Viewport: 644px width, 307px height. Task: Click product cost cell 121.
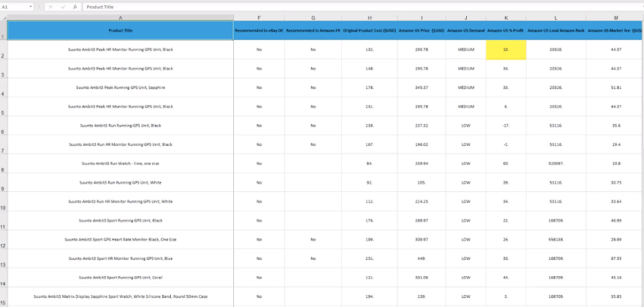[370, 278]
